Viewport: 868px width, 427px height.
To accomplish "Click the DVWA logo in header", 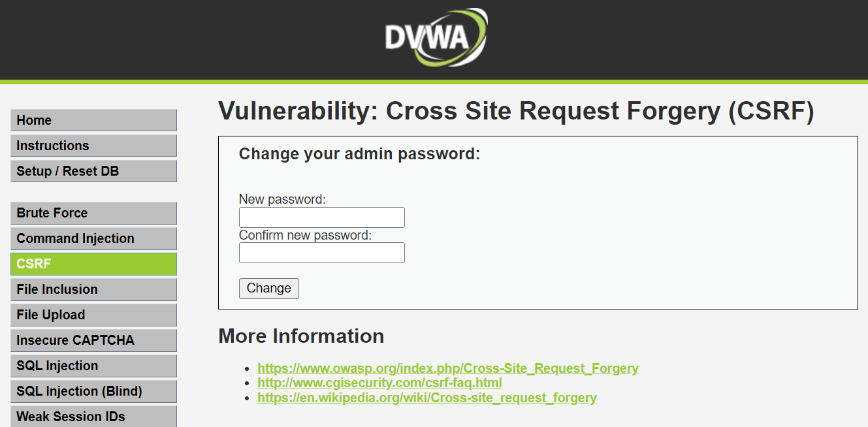I will point(435,38).
